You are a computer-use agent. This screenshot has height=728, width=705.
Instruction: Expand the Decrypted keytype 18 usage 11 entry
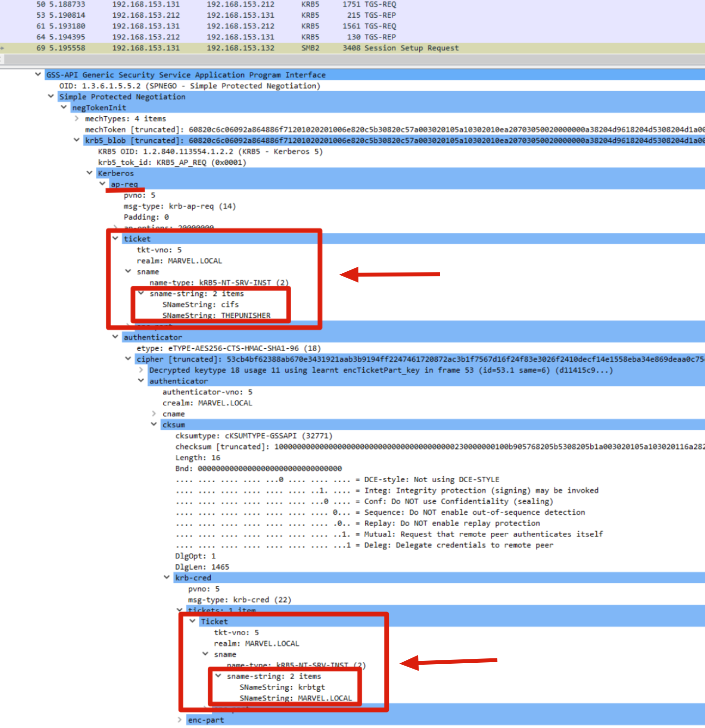[141, 370]
